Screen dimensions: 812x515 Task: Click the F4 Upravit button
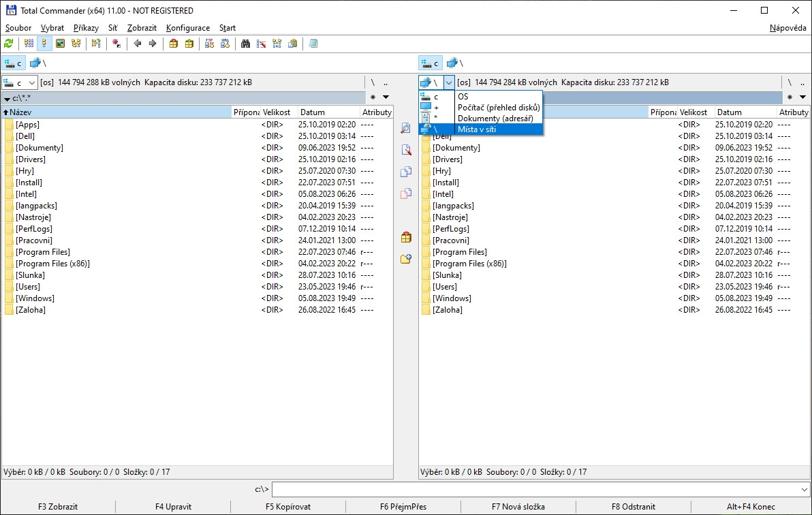pos(173,507)
